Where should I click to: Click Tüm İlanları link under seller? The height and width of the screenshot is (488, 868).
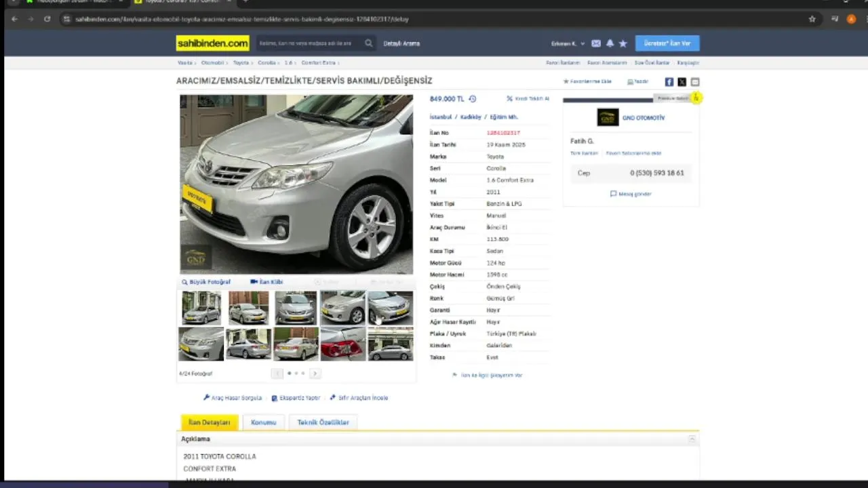[x=584, y=153]
